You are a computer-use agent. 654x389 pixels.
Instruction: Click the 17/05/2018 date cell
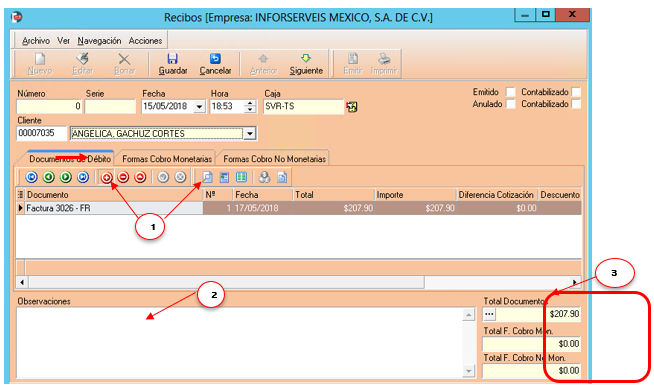coord(262,208)
